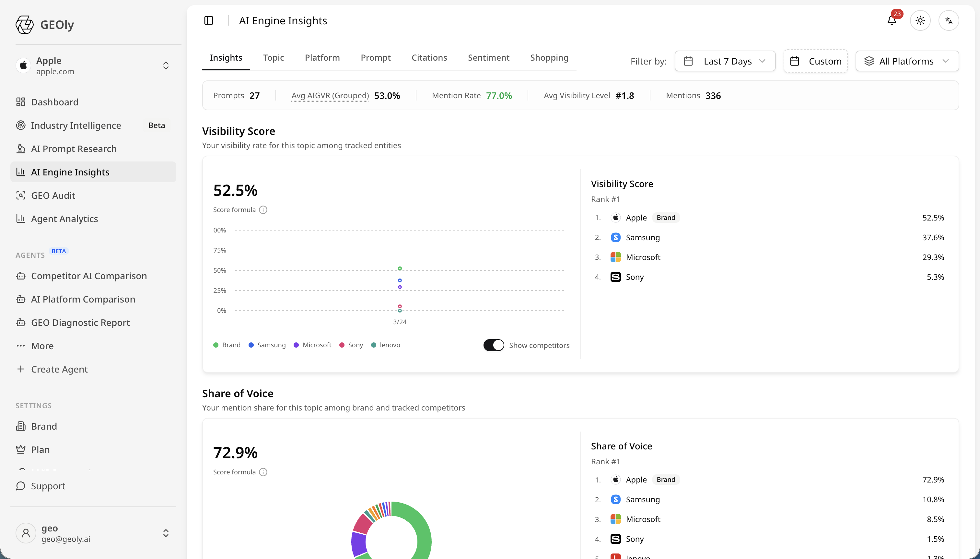Select AI Engine Insights in sidebar
The image size is (980, 559).
(x=93, y=172)
